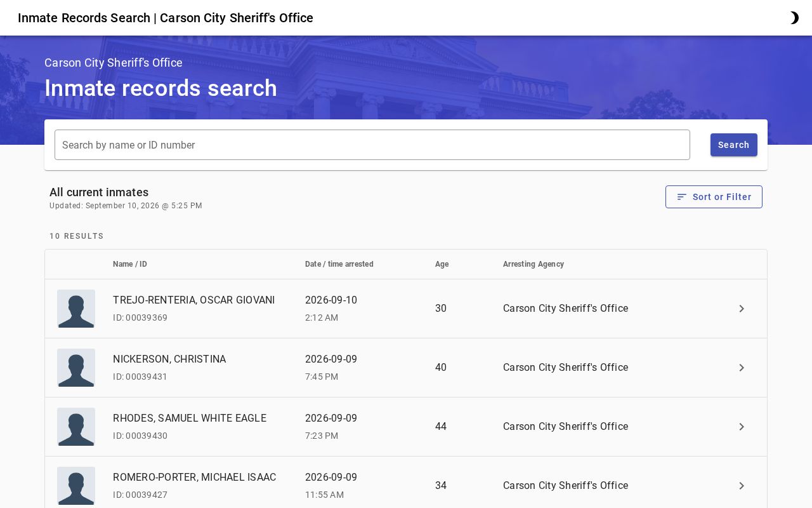Click the Carson City Sheriff's Office banner subtitle
Viewport: 812px width, 508px height.
114,63
